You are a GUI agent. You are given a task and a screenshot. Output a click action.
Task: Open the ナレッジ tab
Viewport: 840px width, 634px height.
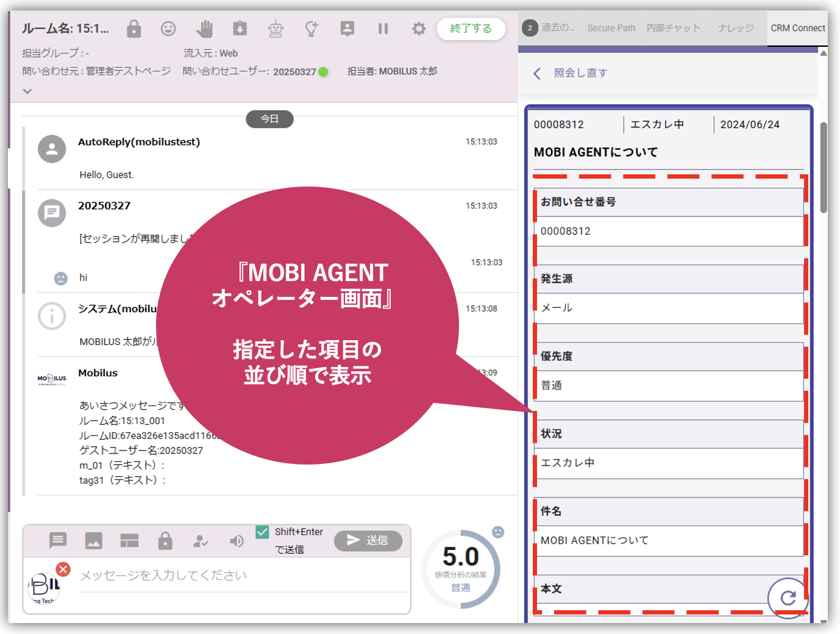[x=736, y=28]
